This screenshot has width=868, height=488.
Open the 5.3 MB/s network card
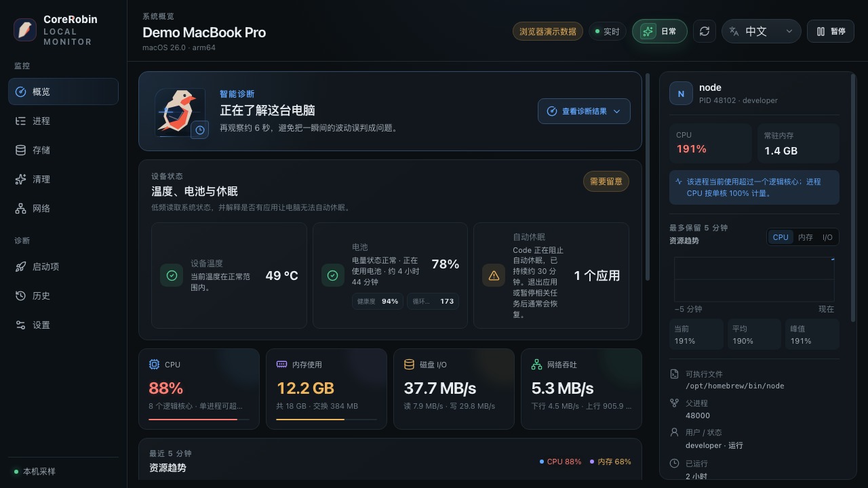coord(581,389)
